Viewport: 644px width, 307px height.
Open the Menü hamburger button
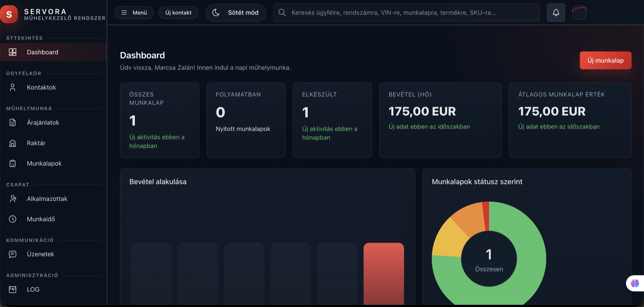click(x=134, y=13)
